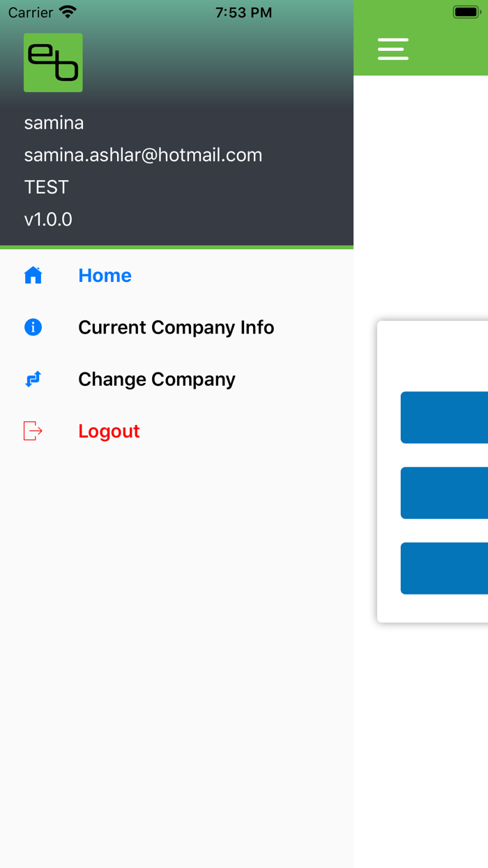Tap the bottom blue button in the card

coord(444,568)
